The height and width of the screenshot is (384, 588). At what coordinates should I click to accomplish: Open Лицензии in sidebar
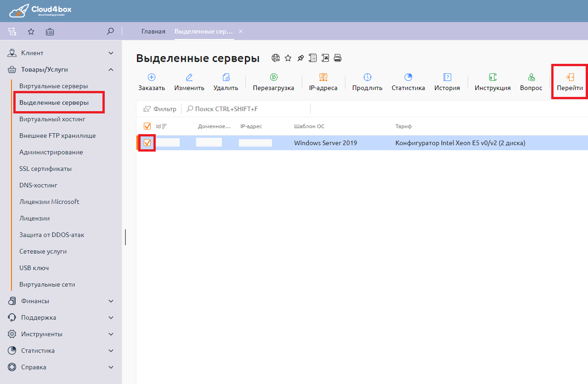(x=34, y=218)
